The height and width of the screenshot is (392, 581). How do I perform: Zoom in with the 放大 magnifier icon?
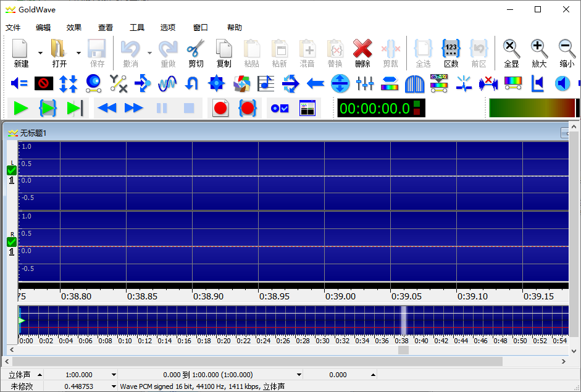coord(539,53)
